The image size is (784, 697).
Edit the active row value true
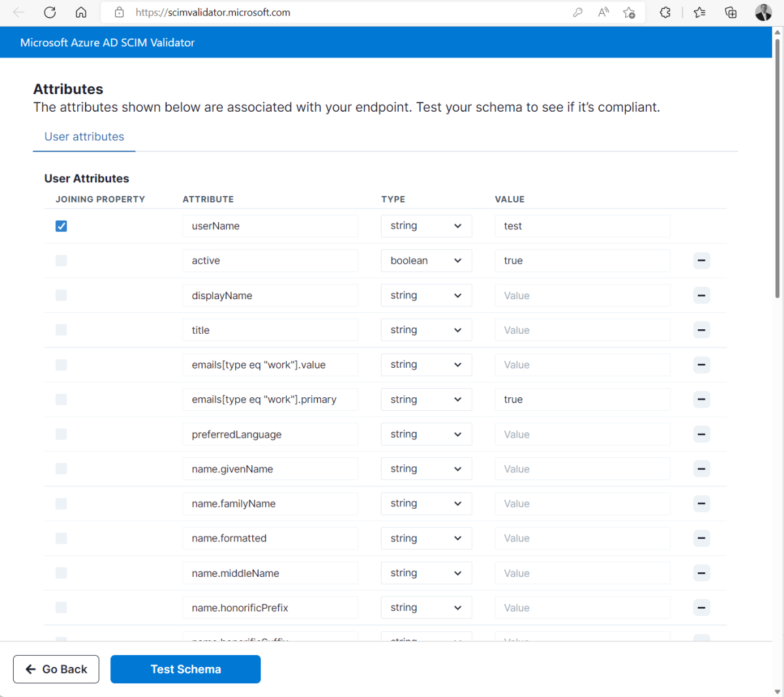pos(582,261)
